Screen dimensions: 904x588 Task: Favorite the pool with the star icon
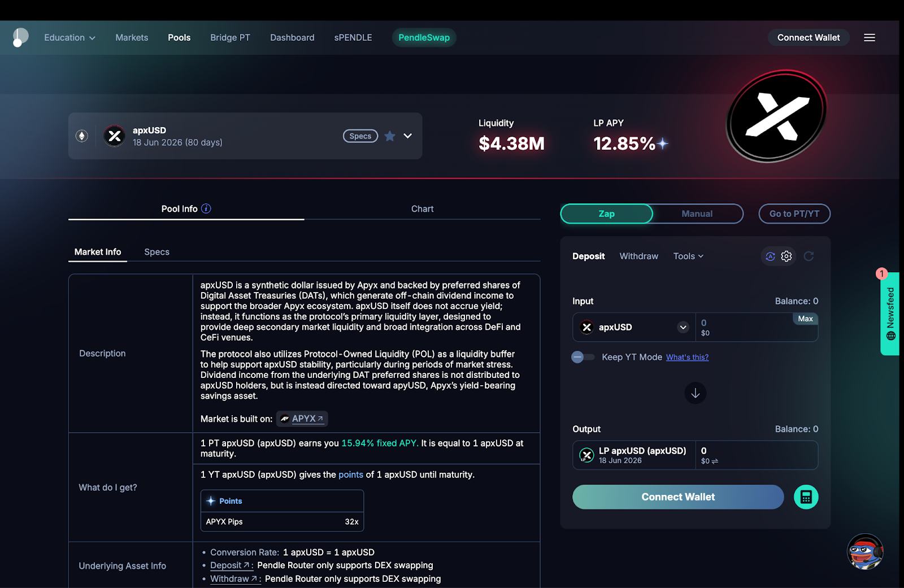click(390, 136)
